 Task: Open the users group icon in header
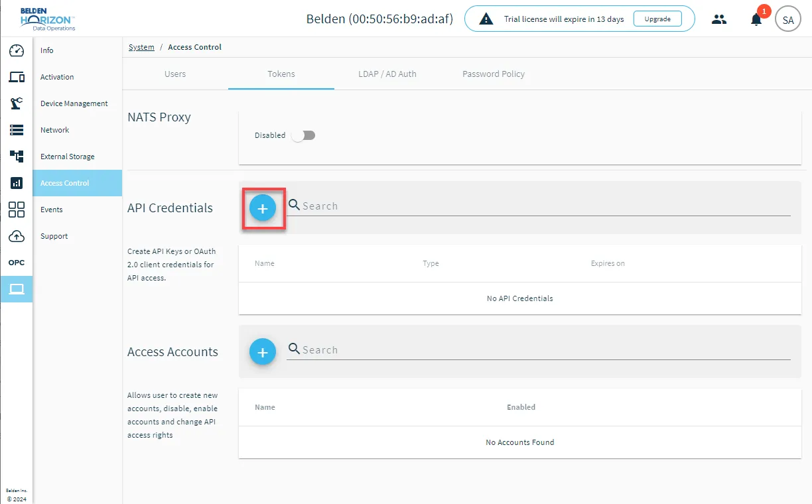[x=719, y=19]
